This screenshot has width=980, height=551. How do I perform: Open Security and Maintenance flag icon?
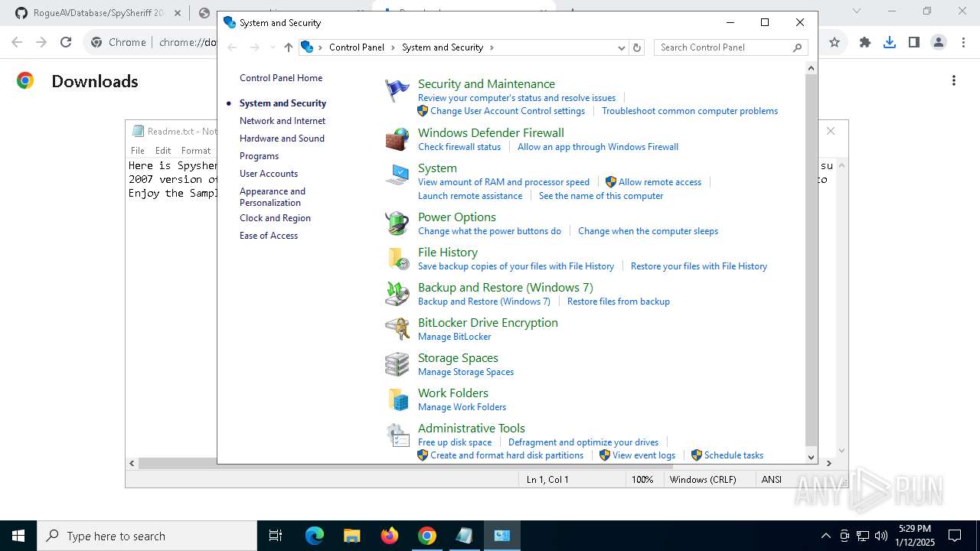pos(397,90)
